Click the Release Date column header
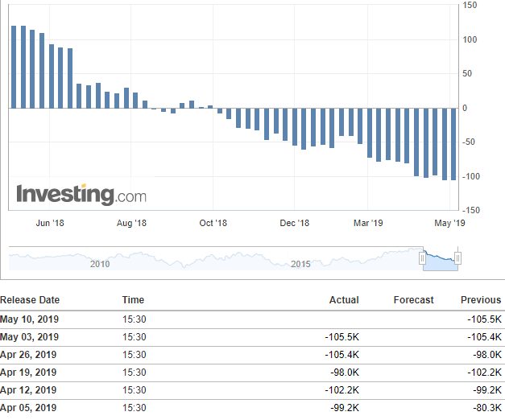This screenshot has height=420, width=505. 30,300
